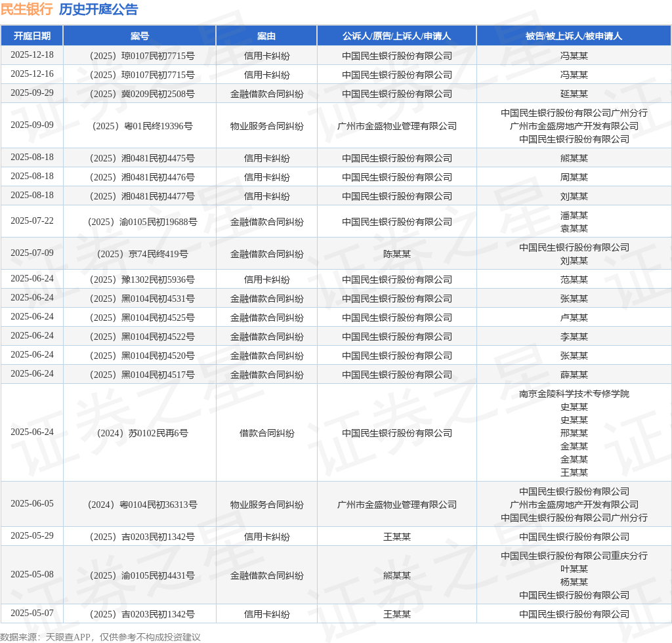672x643 pixels.
Task: Click 物业服务合同纠纷 in 2025-09-09 row
Action: [266, 126]
